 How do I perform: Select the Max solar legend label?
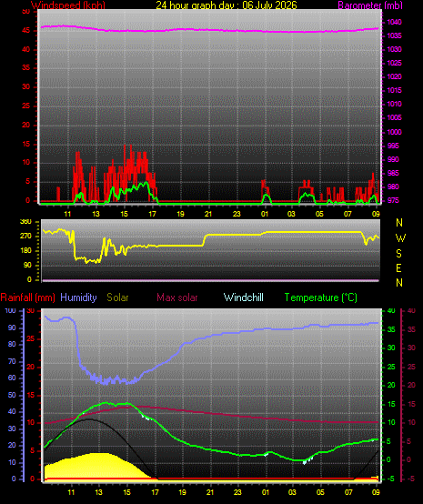pyautogui.click(x=177, y=297)
